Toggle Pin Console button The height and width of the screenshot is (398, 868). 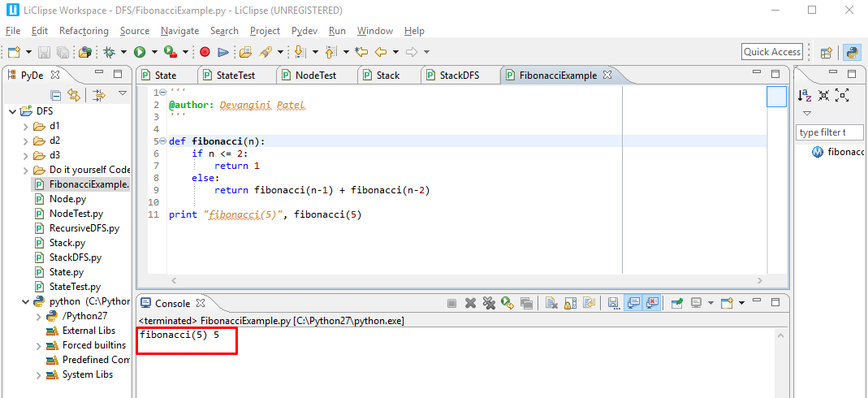click(x=676, y=303)
